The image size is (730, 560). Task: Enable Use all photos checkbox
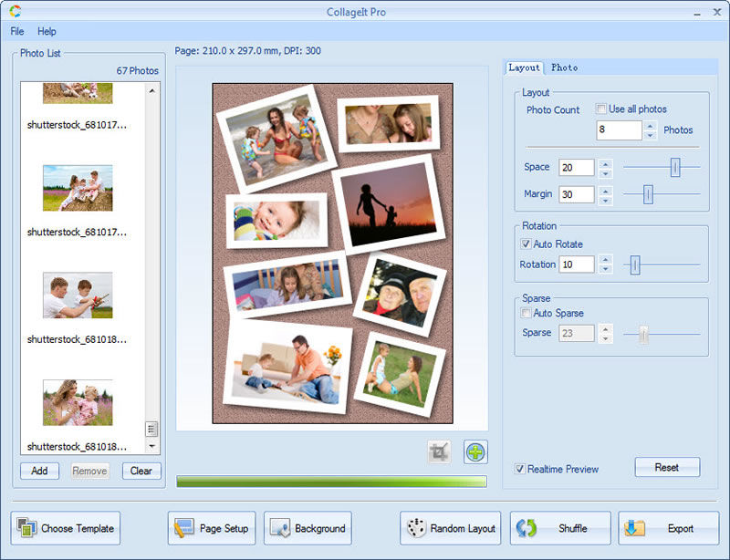(601, 109)
